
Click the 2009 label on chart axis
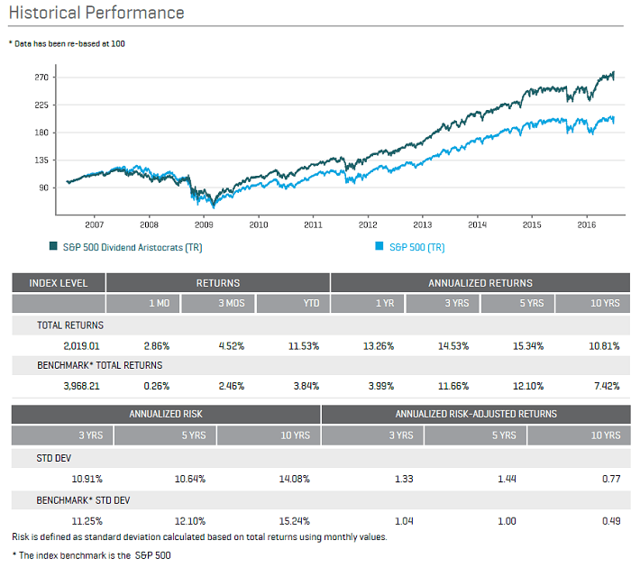204,225
